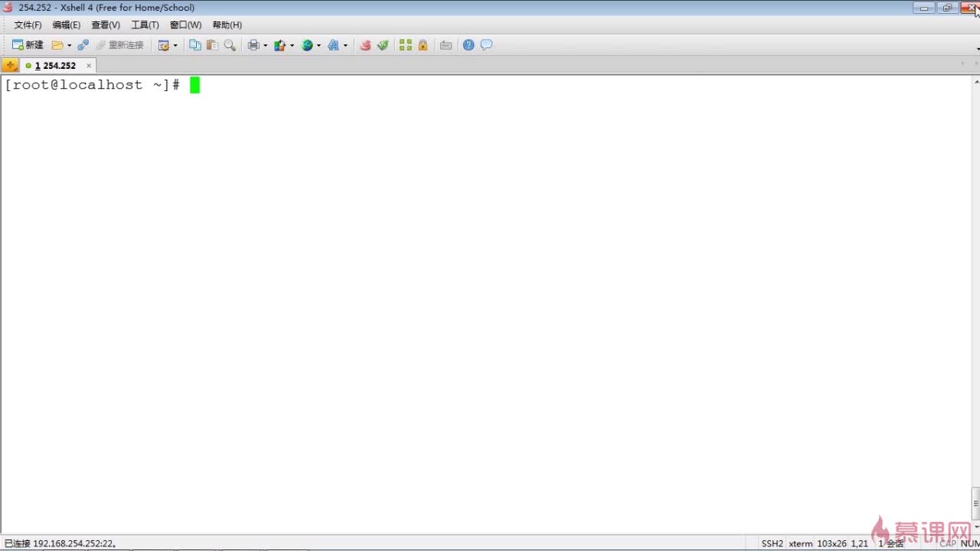Click the Xshell app icon in title bar
The image size is (980, 551).
pyautogui.click(x=8, y=8)
